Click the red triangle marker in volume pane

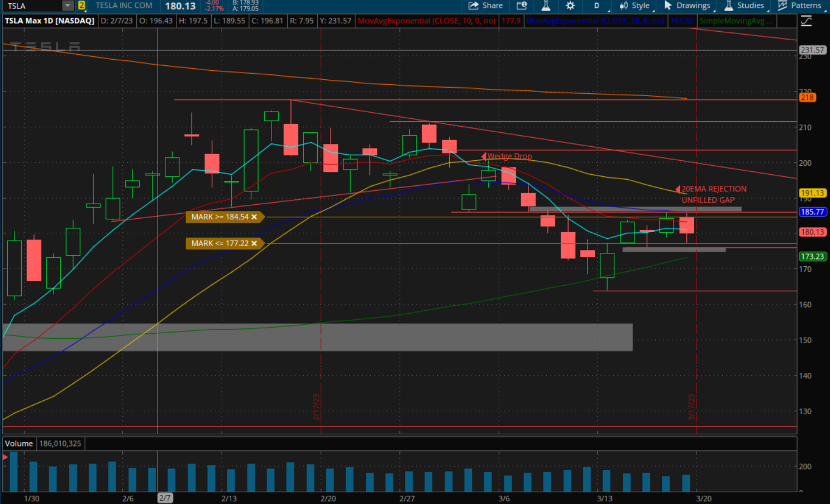click(5, 458)
